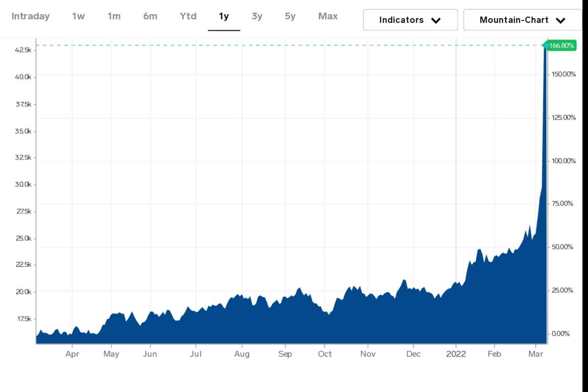Viewport: 588px width, 392px height.
Task: Click the Mar date axis label
Action: coord(536,354)
